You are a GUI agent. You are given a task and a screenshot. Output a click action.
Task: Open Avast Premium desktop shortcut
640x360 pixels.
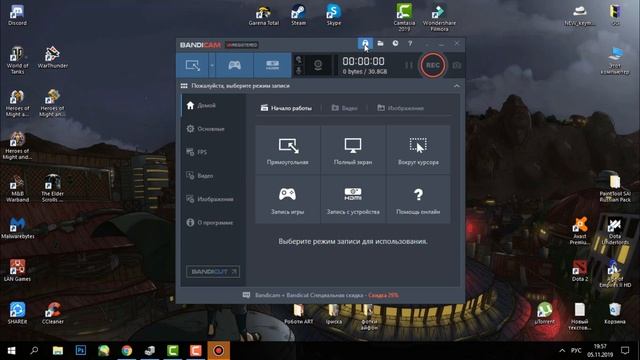pyautogui.click(x=580, y=231)
